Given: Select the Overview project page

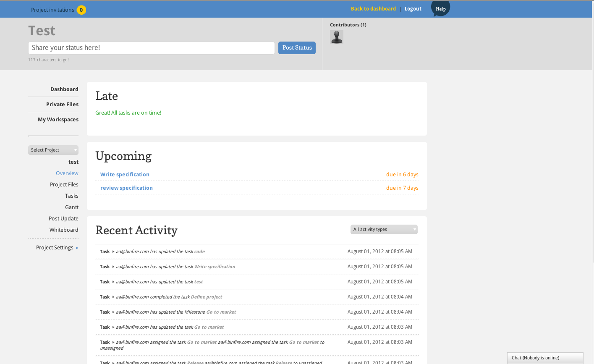Looking at the screenshot, I should coord(67,173).
